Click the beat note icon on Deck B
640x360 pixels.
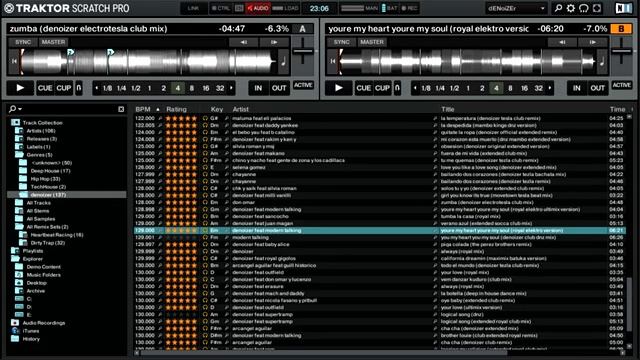[602, 61]
